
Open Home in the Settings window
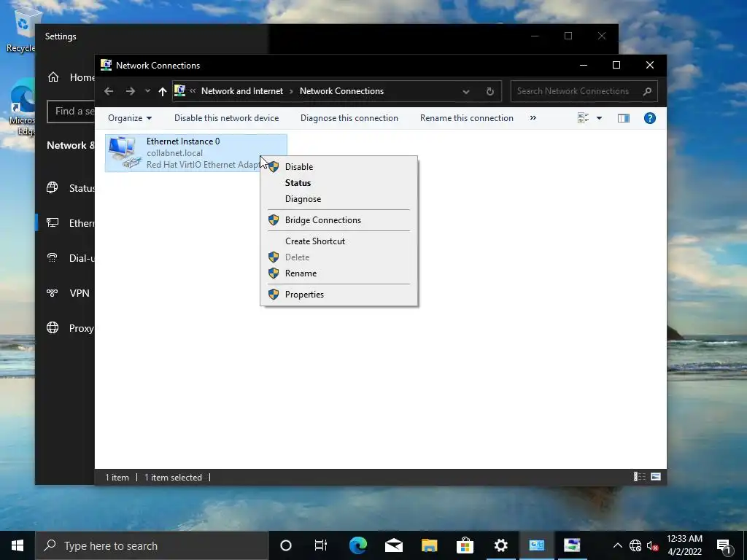click(x=71, y=77)
